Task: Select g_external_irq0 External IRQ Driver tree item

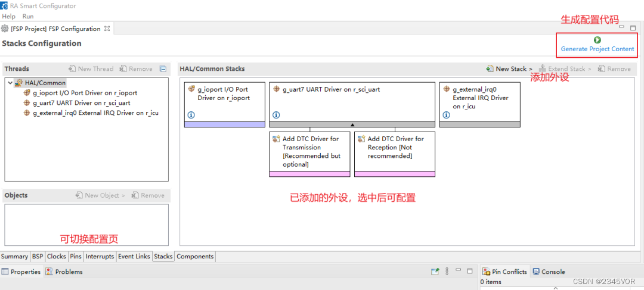Action: [91, 113]
